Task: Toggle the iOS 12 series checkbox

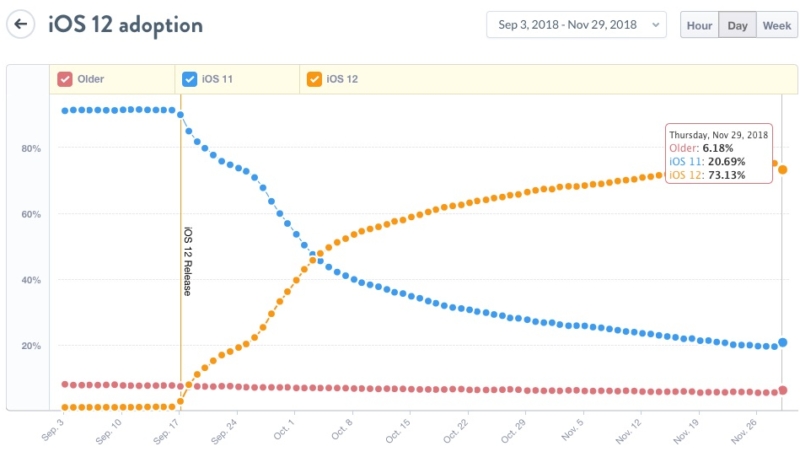Action: click(314, 79)
